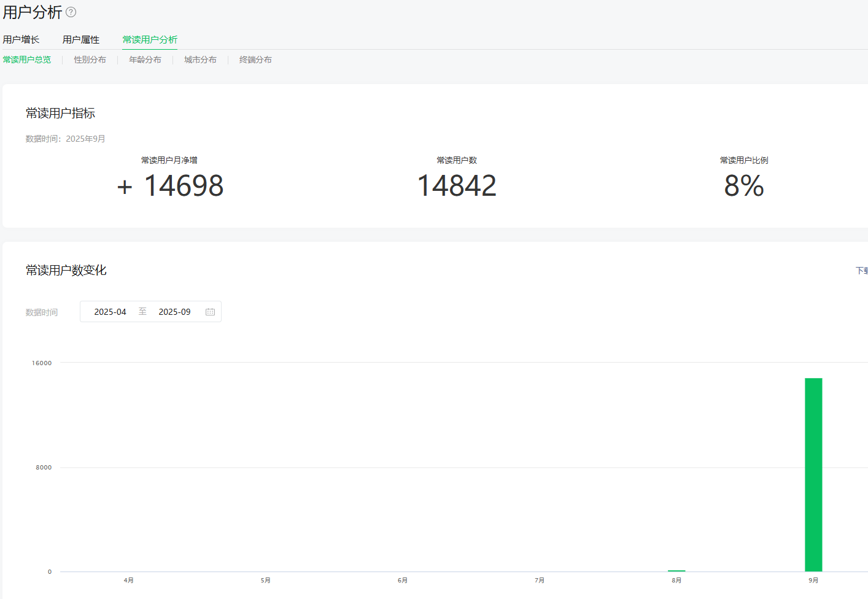Click the 下载 link beside the chart
Image resolution: width=868 pixels, height=599 pixels.
[862, 271]
